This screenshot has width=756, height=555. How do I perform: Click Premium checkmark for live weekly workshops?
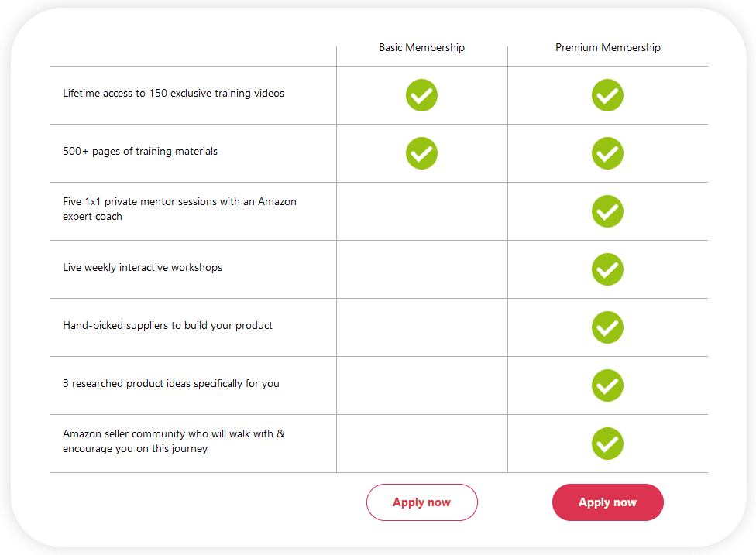[x=607, y=269]
